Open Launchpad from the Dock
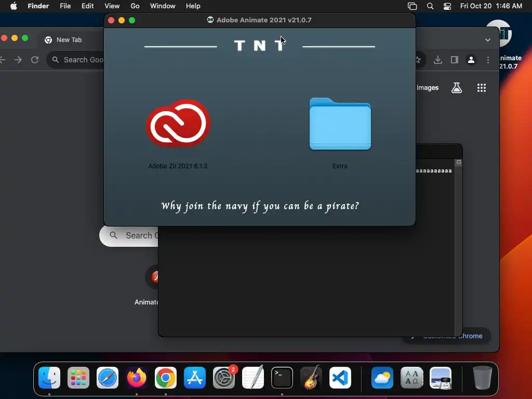Image resolution: width=532 pixels, height=399 pixels. coord(78,378)
